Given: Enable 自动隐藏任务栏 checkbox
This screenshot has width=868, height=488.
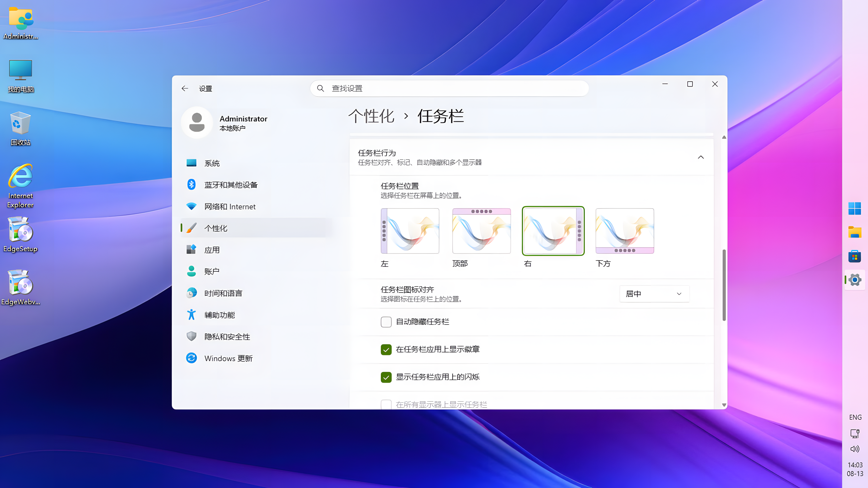Looking at the screenshot, I should coord(386,322).
